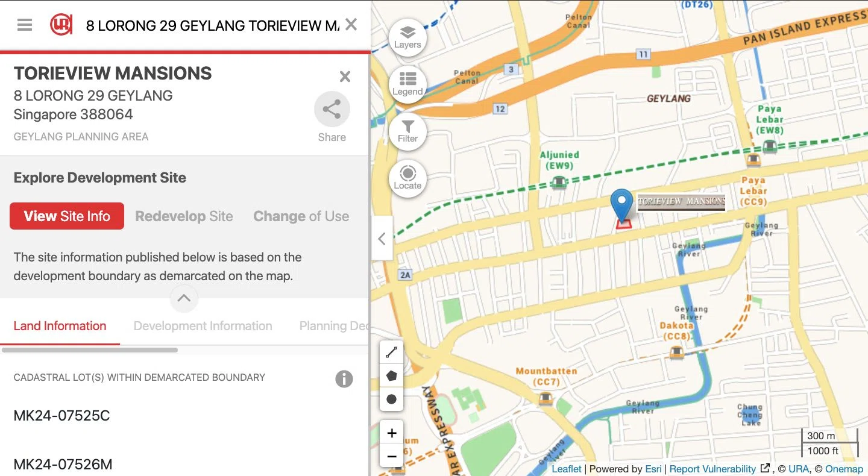The image size is (868, 476).
Task: Open the map Filter tool
Action: click(x=407, y=131)
